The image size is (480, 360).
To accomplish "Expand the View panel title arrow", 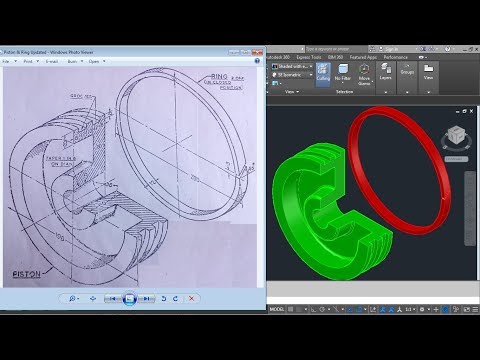I will [297, 92].
